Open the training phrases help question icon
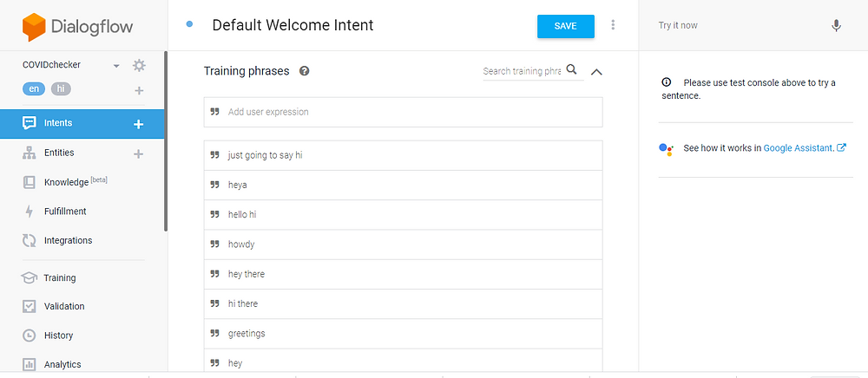 tap(304, 71)
